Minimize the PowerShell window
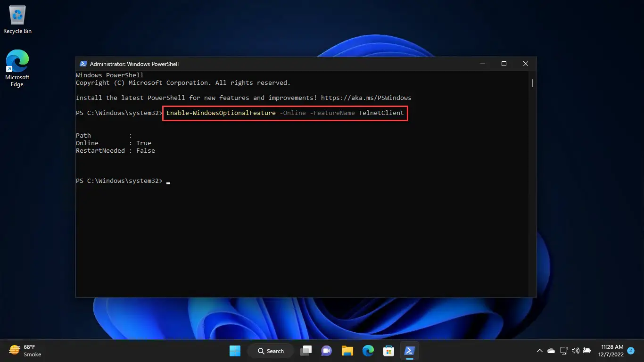Screen dimensions: 644x362 click(x=482, y=64)
